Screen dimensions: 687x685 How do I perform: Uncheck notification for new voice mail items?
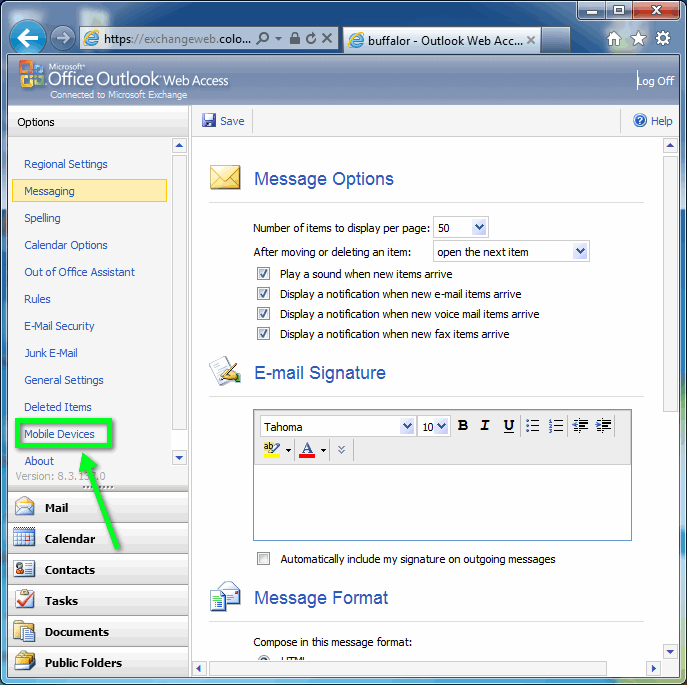coord(263,314)
